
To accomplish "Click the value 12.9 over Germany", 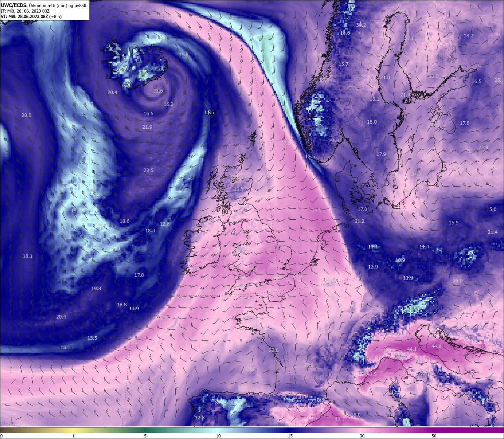I will (x=373, y=267).
